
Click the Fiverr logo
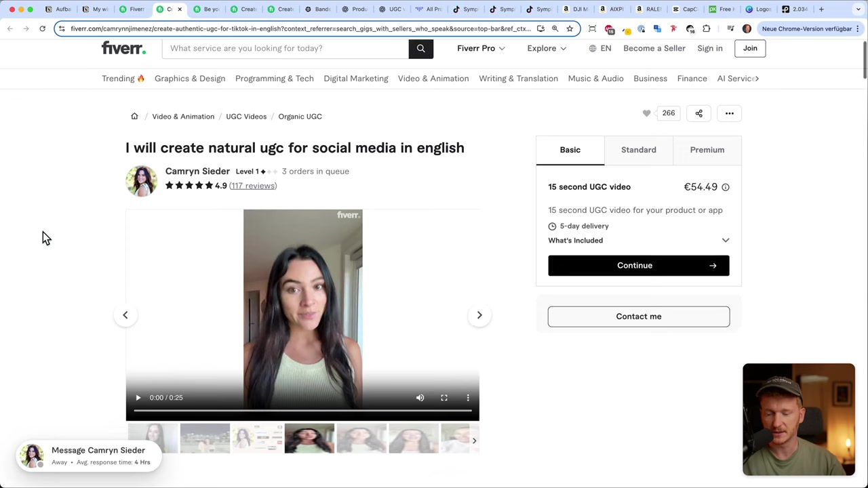(x=123, y=48)
